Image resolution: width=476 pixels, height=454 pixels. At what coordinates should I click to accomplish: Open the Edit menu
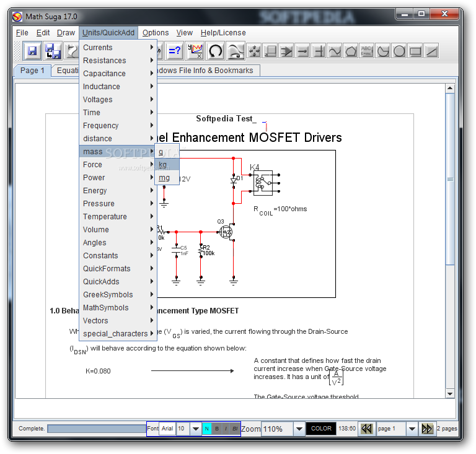point(43,33)
